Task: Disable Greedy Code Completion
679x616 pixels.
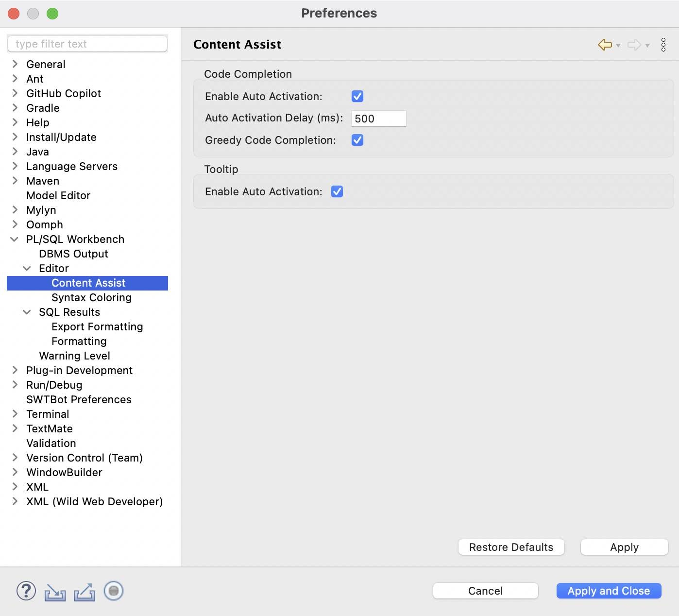Action: point(357,140)
